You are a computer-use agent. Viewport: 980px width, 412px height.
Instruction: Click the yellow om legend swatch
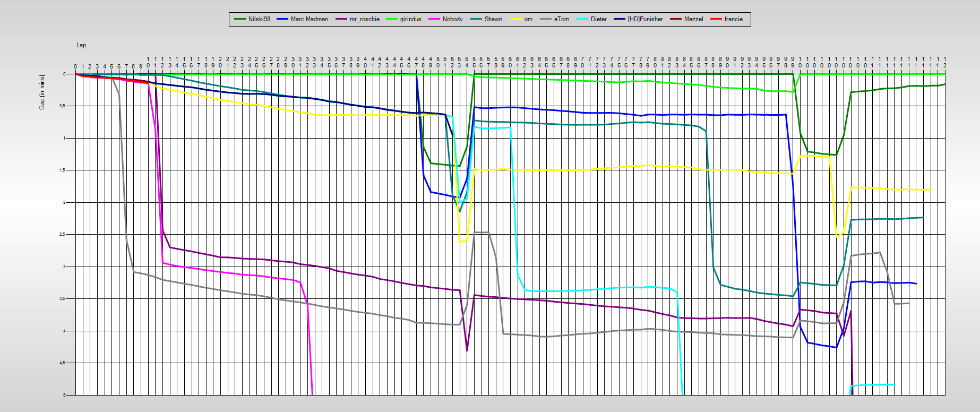tap(516, 19)
